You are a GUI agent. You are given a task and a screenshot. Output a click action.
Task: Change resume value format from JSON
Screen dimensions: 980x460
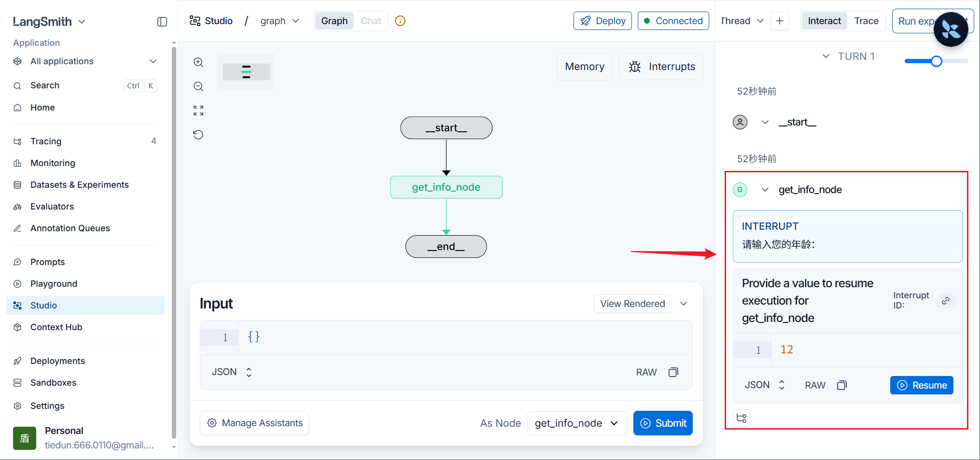click(x=765, y=385)
